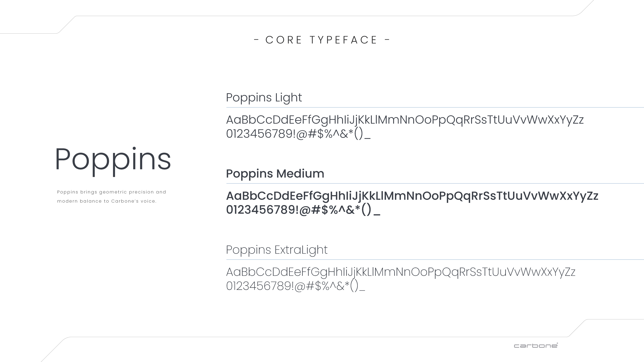The width and height of the screenshot is (644, 362).
Task: Click the leading dash before CORE
Action: 256,40
